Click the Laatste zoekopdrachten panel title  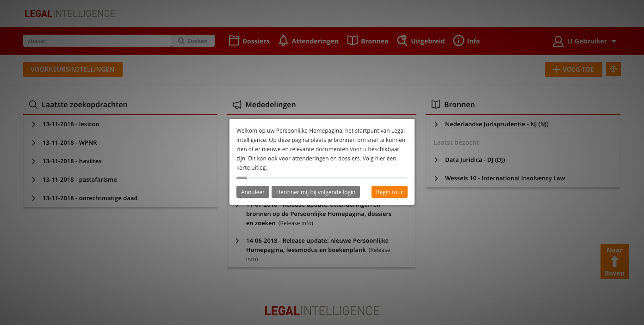pyautogui.click(x=85, y=104)
